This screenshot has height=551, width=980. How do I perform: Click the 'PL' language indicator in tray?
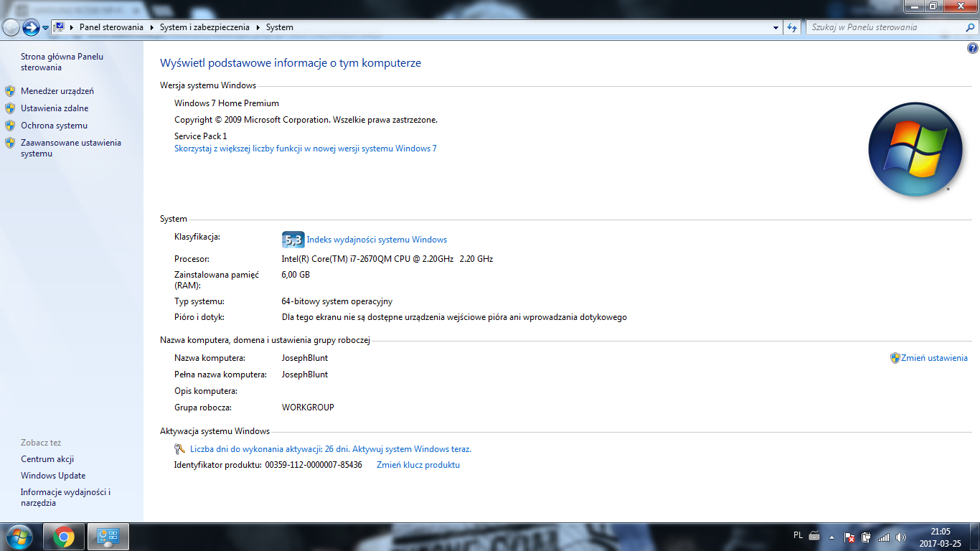(798, 535)
